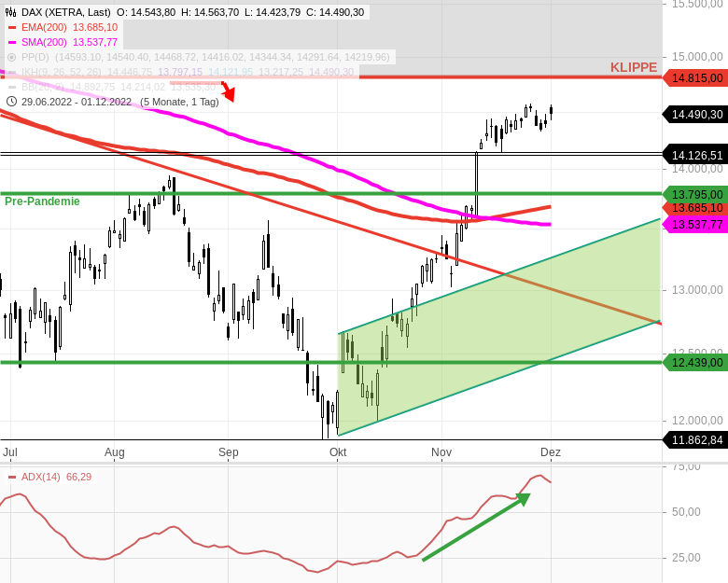Click the Okt month label on time axis
The width and height of the screenshot is (728, 583).
click(x=338, y=452)
